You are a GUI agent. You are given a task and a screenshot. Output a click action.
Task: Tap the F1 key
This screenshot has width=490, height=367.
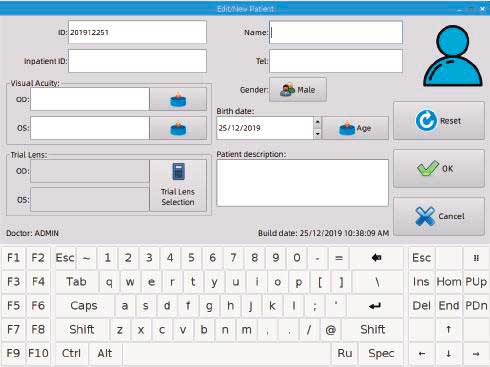click(14, 258)
